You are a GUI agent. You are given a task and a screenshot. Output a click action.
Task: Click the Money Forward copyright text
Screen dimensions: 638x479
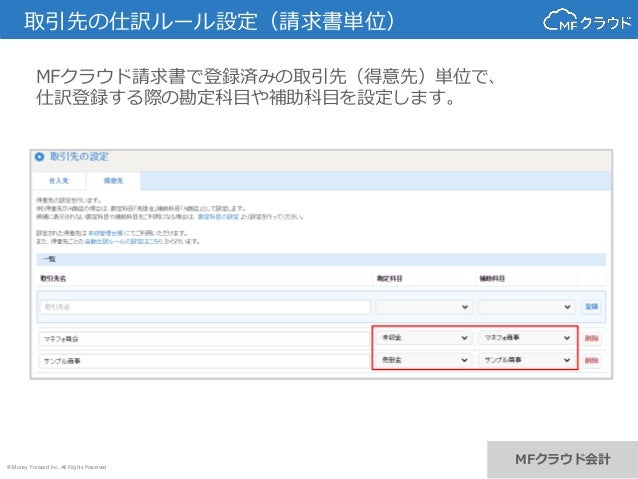pos(57,467)
